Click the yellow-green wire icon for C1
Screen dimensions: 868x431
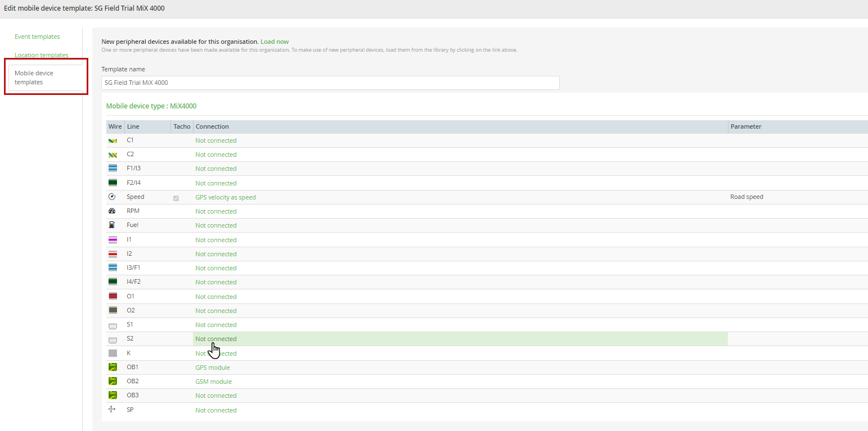pyautogui.click(x=113, y=140)
